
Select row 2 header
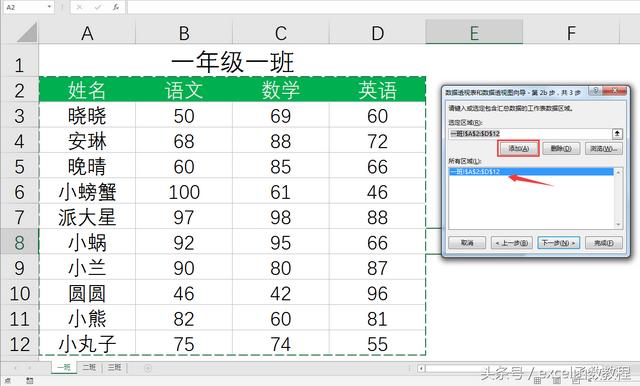[x=19, y=90]
